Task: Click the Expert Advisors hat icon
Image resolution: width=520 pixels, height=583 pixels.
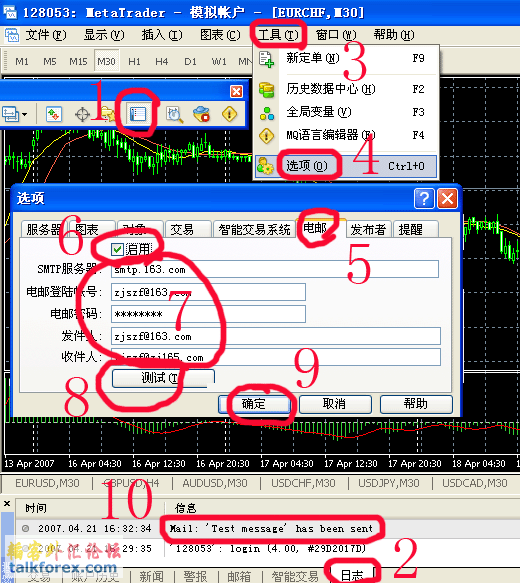Action: pos(201,114)
